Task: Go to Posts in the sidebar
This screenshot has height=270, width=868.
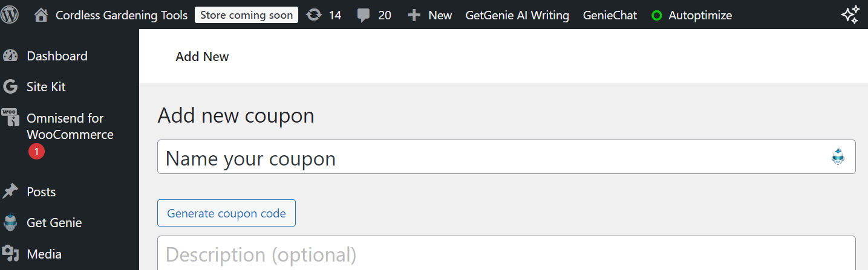Action: (41, 192)
